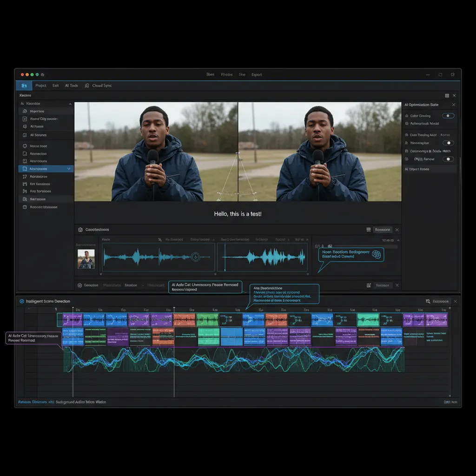This screenshot has height=476, width=476.
Task: Click the brain icon in the audio callout
Action: [376, 254]
